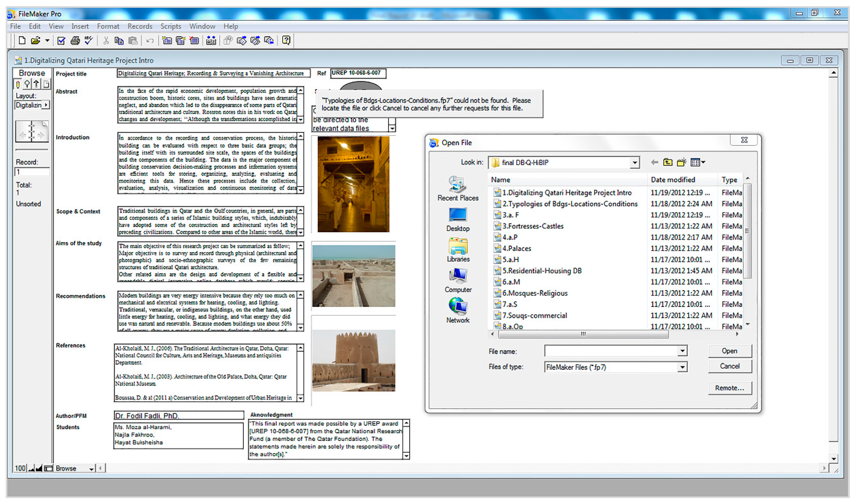The image size is (856, 504).
Task: Click the Print toolbar icon
Action: click(x=75, y=41)
